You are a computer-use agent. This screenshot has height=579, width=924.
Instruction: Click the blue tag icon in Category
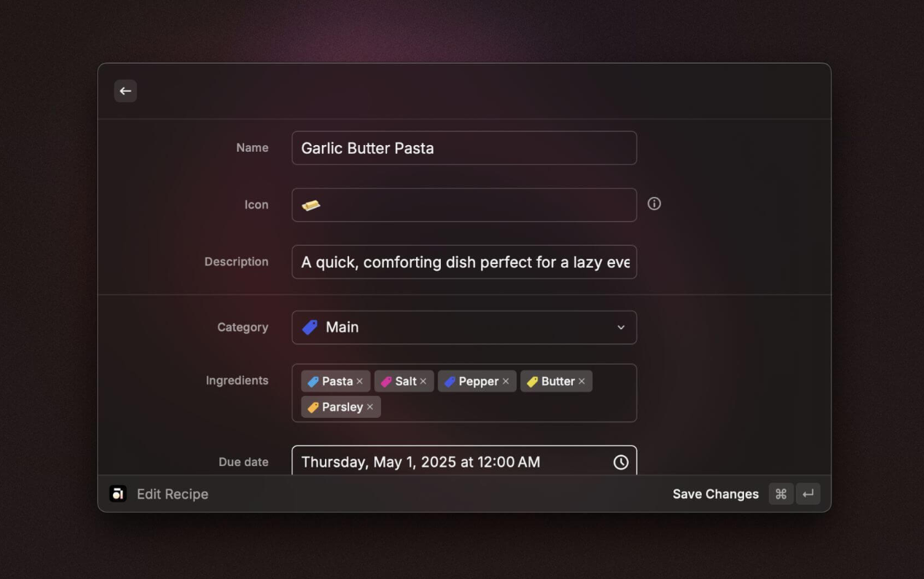[310, 327]
